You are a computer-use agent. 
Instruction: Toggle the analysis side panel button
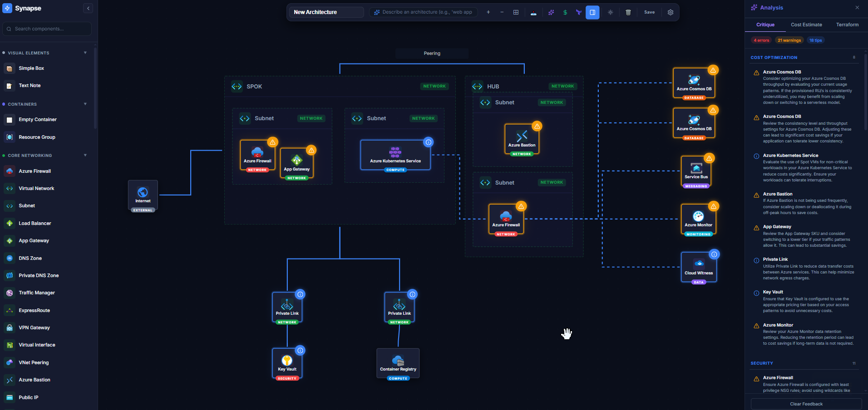[592, 12]
